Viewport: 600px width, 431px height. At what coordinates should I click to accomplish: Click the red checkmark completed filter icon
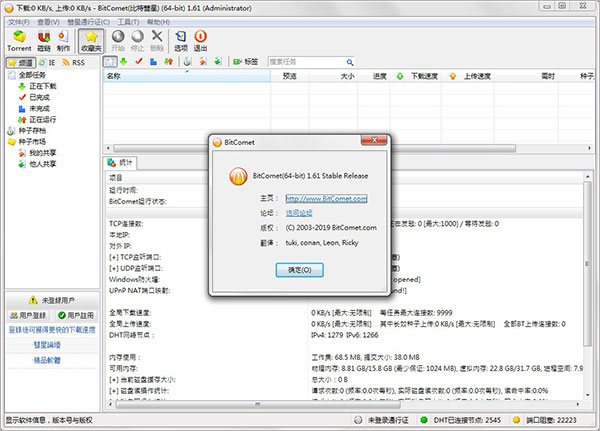(139, 61)
